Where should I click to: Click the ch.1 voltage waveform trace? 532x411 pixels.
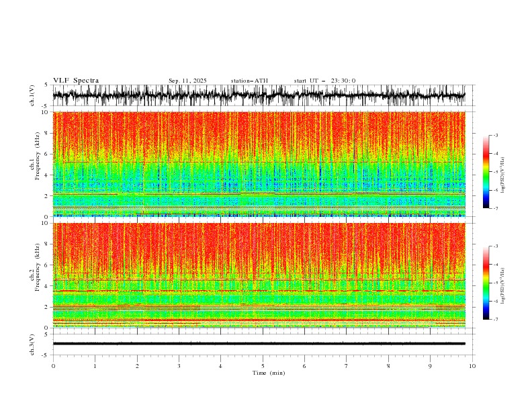click(x=259, y=95)
